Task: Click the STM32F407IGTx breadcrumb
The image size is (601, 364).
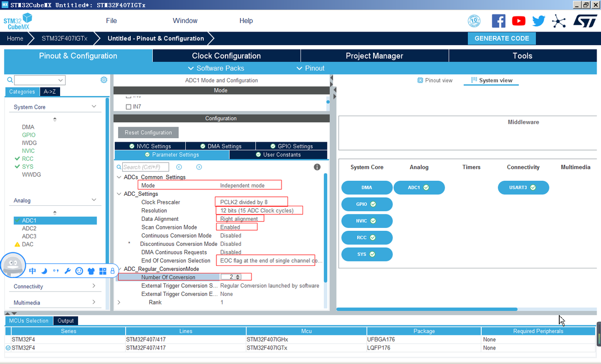Action: click(x=65, y=38)
